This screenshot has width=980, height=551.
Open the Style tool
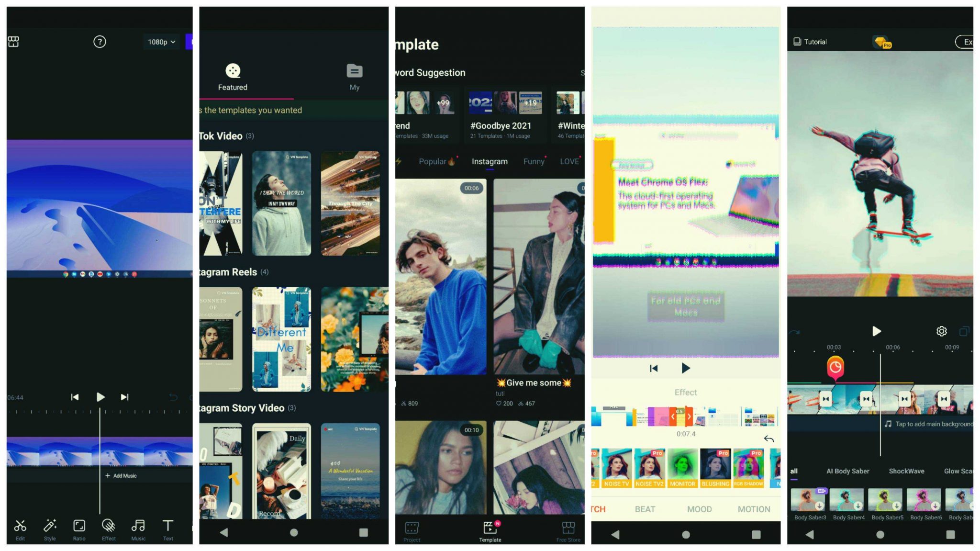49,530
